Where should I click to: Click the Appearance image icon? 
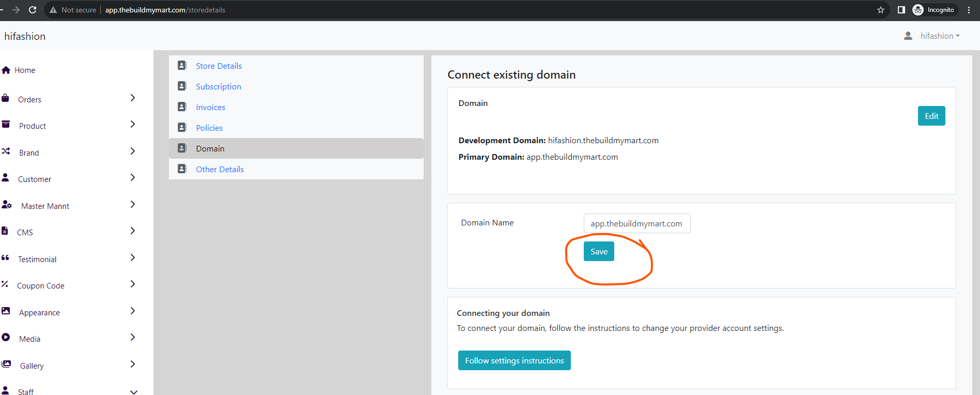[x=6, y=311]
